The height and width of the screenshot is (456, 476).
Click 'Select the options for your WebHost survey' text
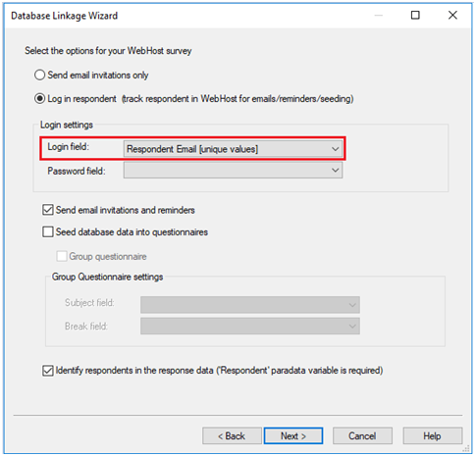pyautogui.click(x=108, y=51)
